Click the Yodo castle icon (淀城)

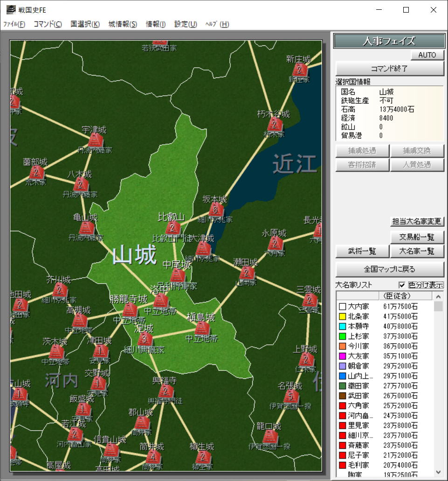click(x=145, y=339)
